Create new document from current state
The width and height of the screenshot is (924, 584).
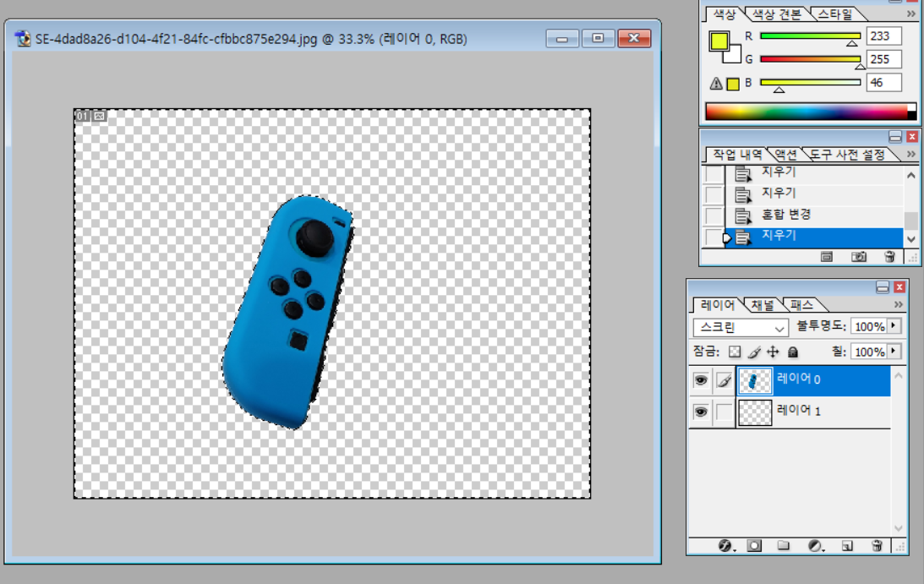click(827, 257)
